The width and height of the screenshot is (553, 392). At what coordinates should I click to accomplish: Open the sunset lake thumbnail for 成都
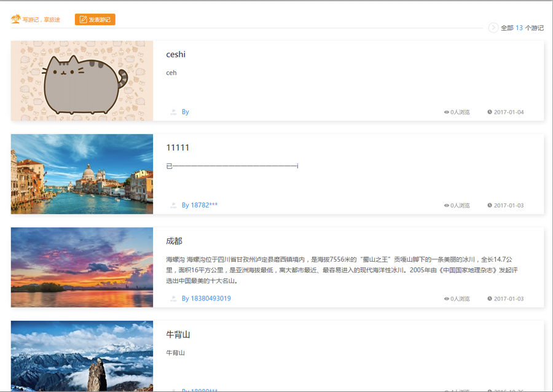click(82, 267)
